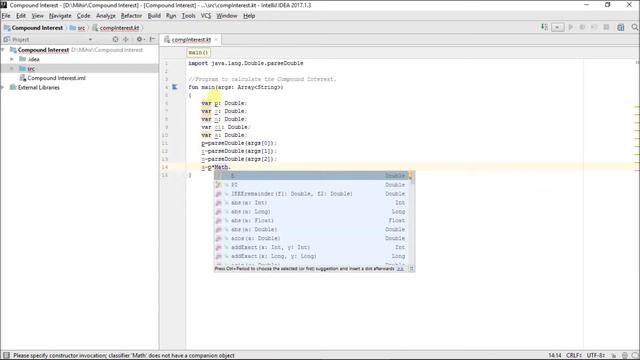This screenshot has width=640, height=360.
Task: Expand the .idea folder
Action: click(12, 59)
